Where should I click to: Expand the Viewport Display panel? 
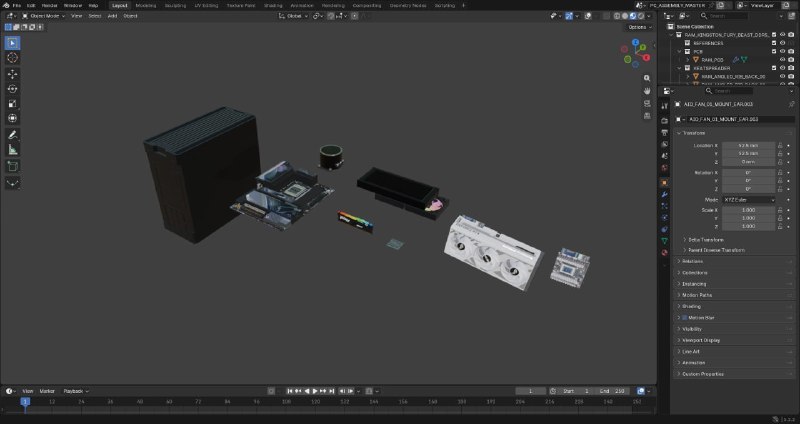(x=701, y=340)
